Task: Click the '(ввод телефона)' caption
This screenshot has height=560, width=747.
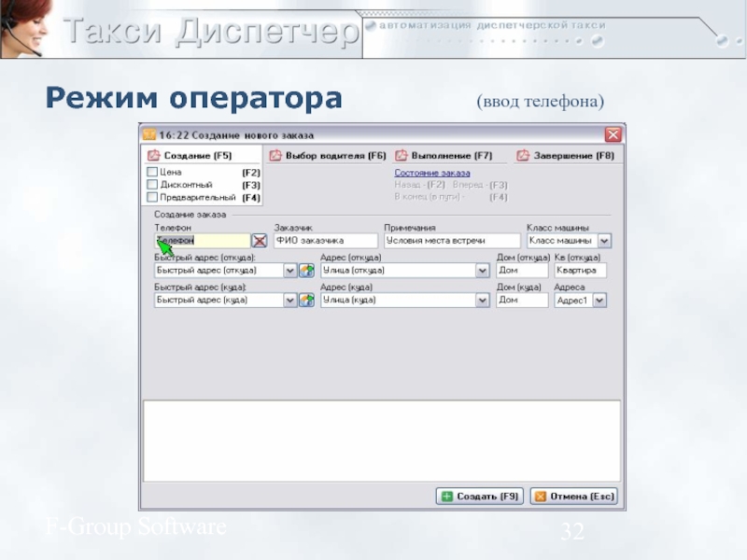Action: [x=541, y=101]
